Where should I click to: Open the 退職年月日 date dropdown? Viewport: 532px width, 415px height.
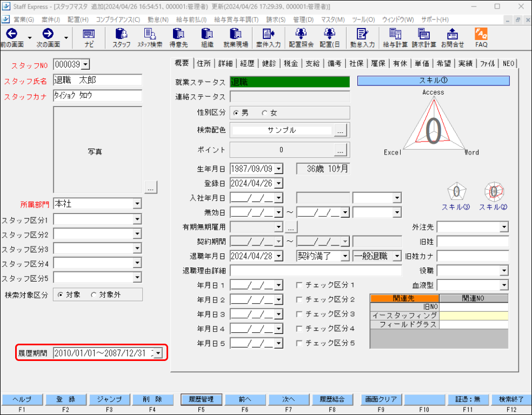coord(278,256)
